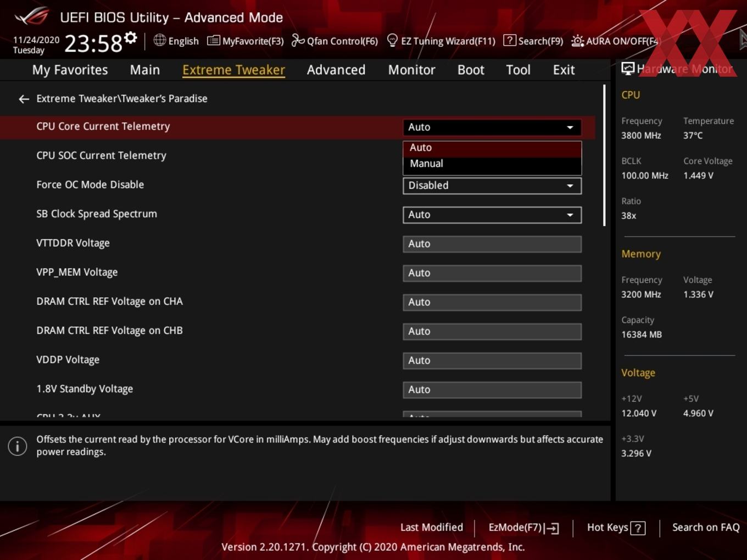Select the CPU Core Current Telemetry label
Screen dimensions: 747x560
tap(103, 126)
